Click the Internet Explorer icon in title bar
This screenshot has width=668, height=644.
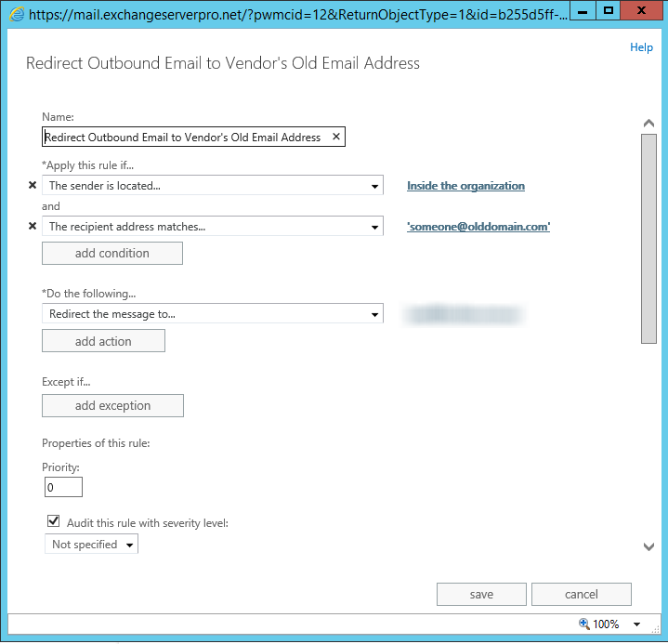pos(16,14)
